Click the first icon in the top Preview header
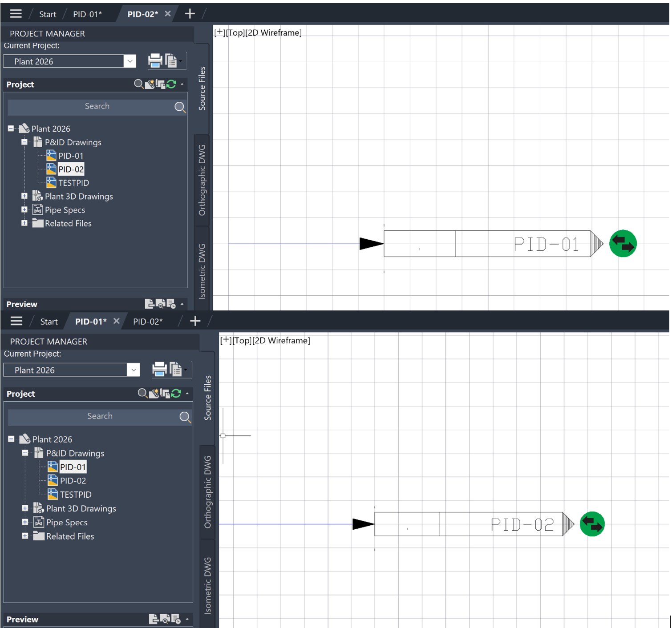This screenshot has width=672, height=628. point(150,304)
